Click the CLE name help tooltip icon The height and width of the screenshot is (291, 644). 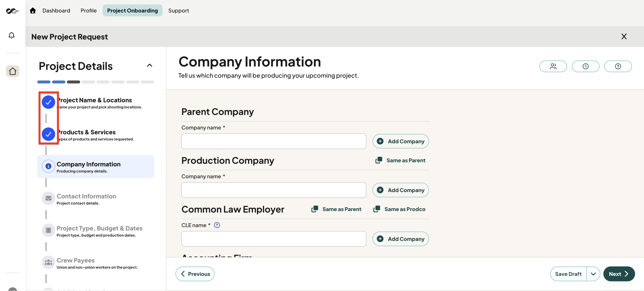click(x=217, y=225)
